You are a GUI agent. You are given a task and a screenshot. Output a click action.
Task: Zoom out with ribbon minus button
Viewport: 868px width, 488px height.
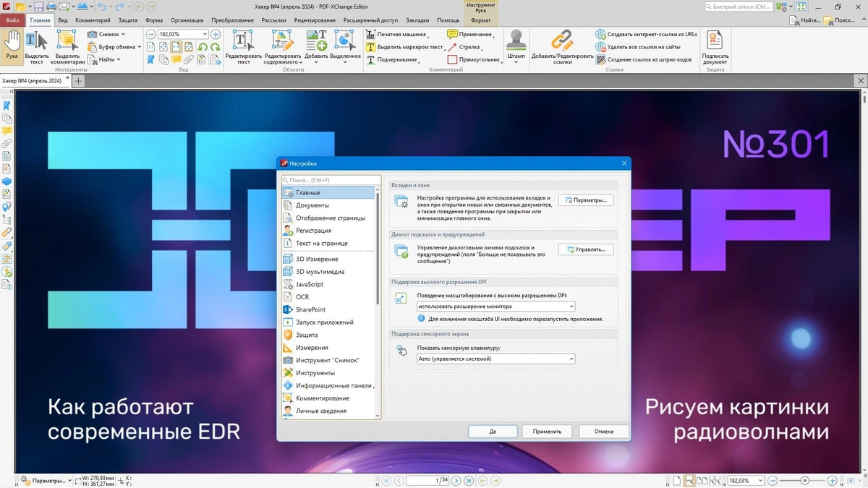pos(150,34)
